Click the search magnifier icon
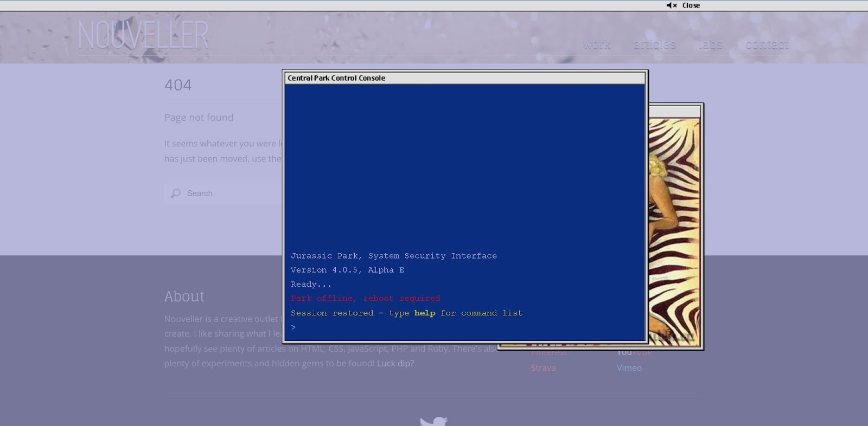This screenshot has width=868, height=426. pyautogui.click(x=175, y=193)
